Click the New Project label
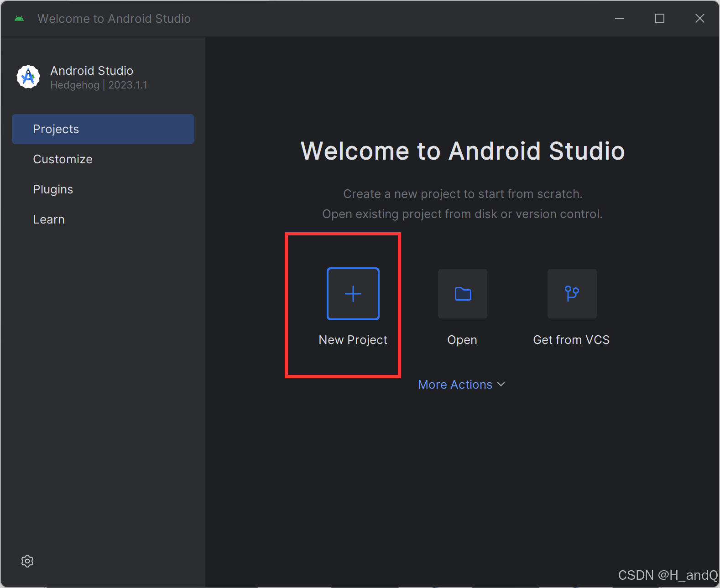This screenshot has width=720, height=588. [x=353, y=340]
